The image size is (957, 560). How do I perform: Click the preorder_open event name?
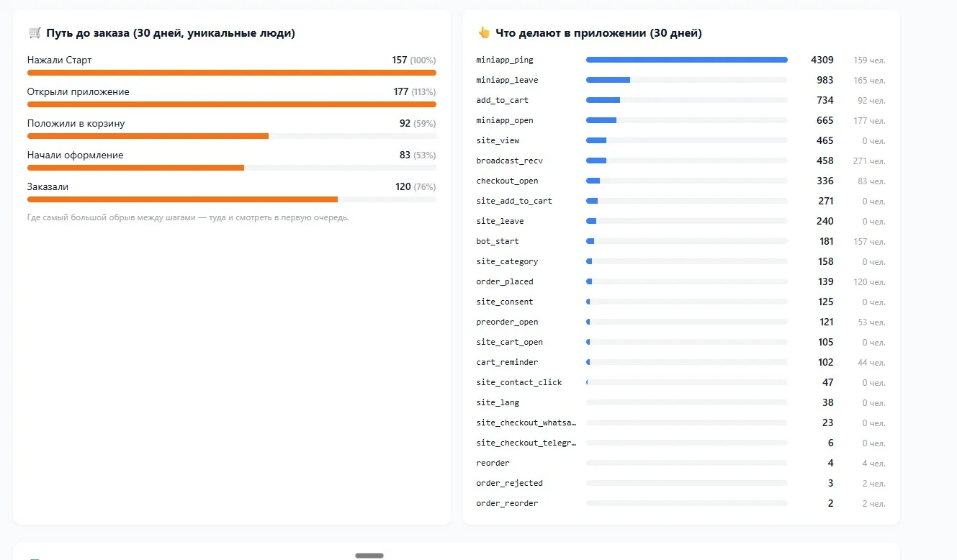pos(507,322)
